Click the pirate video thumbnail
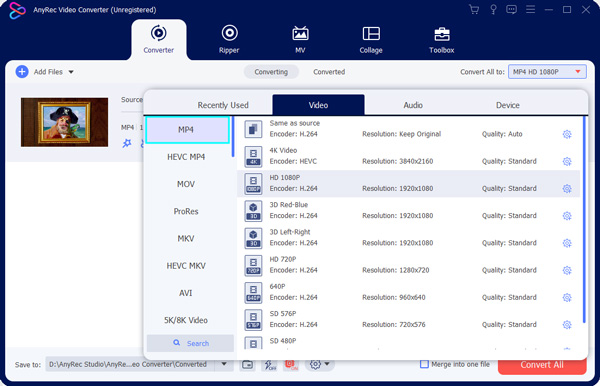This screenshot has height=386, width=600. click(64, 122)
